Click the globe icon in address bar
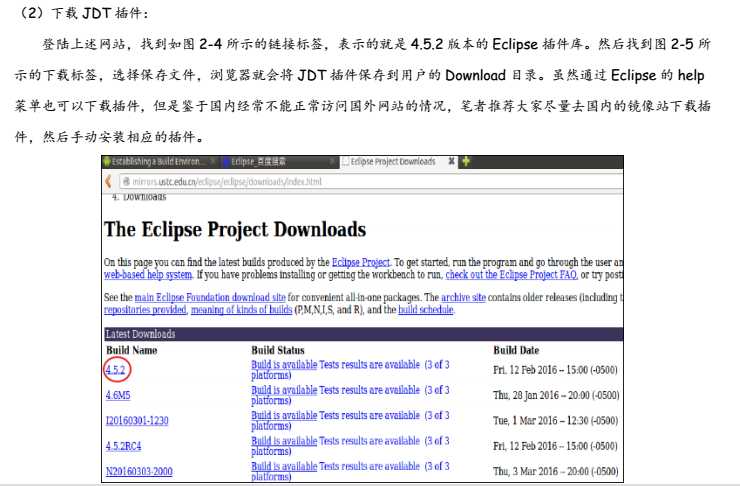The height and width of the screenshot is (486, 740). point(126,182)
